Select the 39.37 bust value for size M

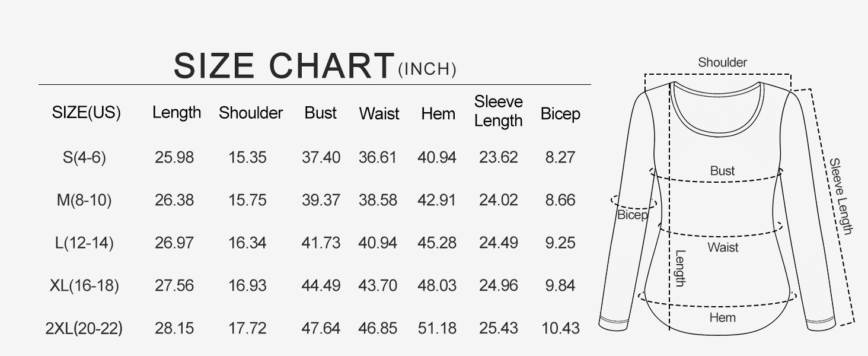point(321,200)
